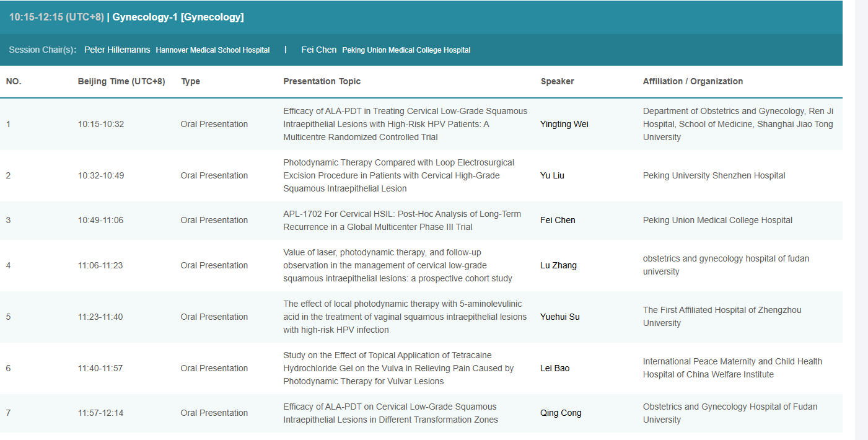Viewport: 868px width, 440px height.
Task: Select time slot 10:32-10:49
Action: pyautogui.click(x=101, y=175)
